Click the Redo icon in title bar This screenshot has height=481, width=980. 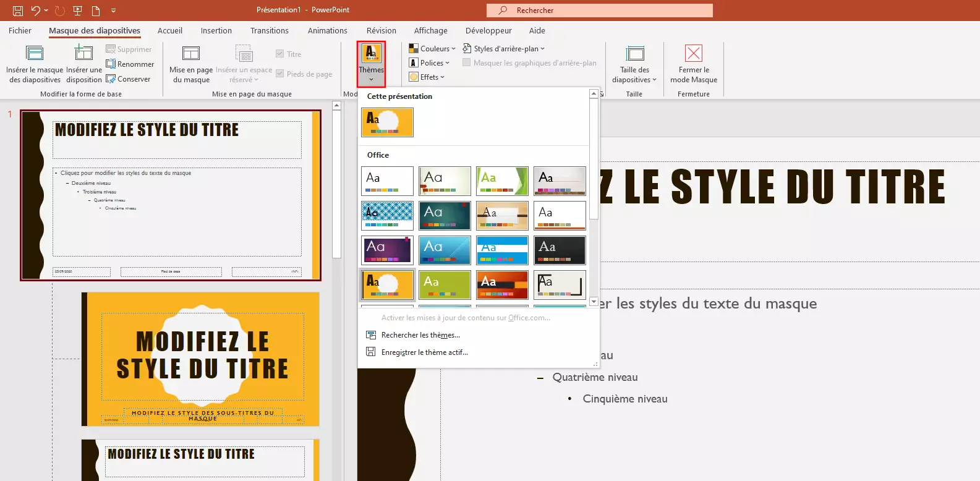[59, 11]
